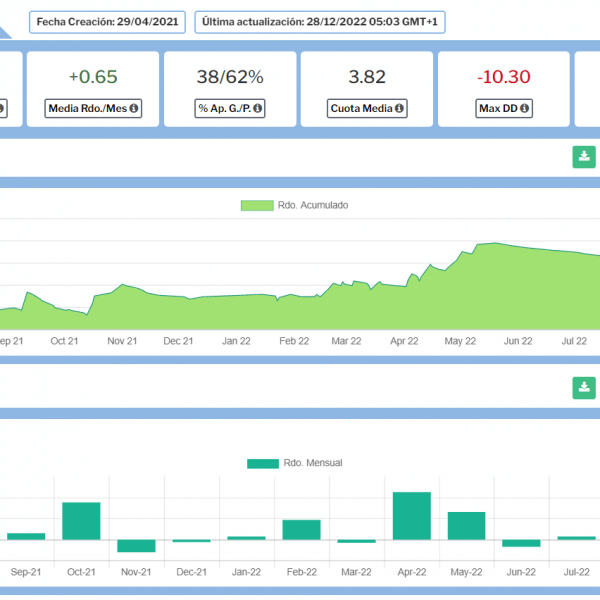
Task: Select the +0.65 monthly average value
Action: 93,77
